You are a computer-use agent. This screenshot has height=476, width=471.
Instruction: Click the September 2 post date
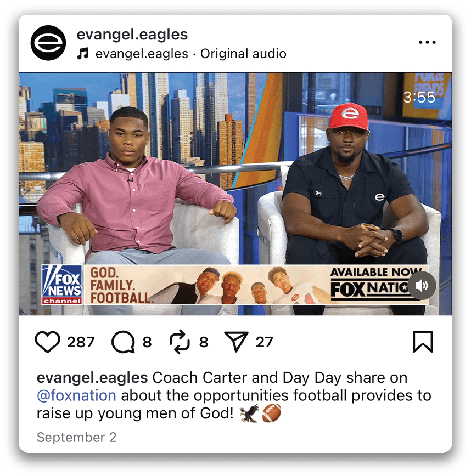(76, 438)
